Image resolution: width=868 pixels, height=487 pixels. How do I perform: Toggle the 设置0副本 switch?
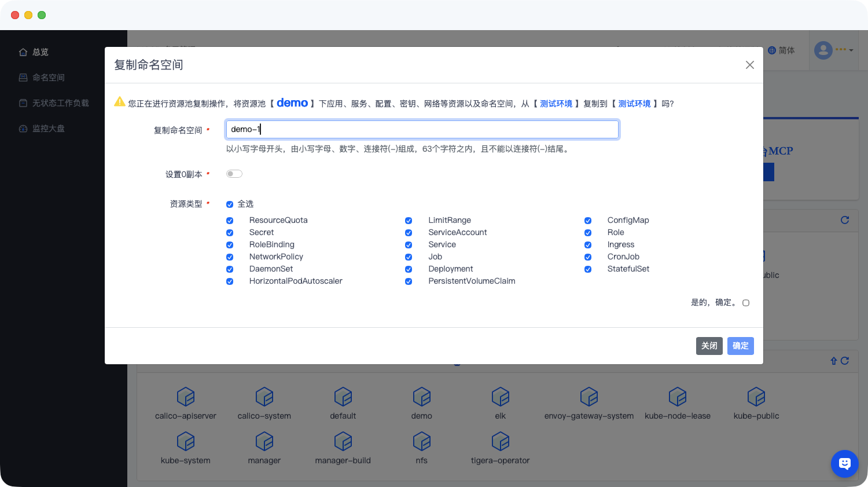pyautogui.click(x=234, y=174)
